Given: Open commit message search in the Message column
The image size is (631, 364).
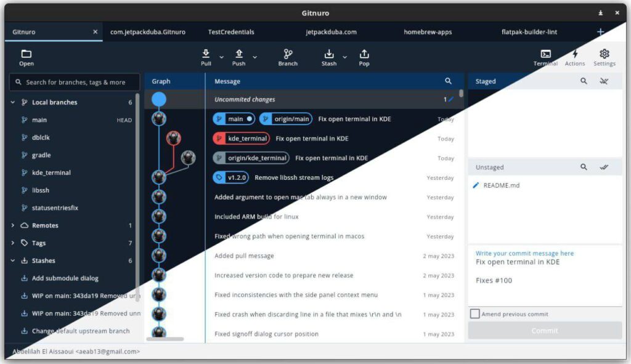Looking at the screenshot, I should click(448, 81).
